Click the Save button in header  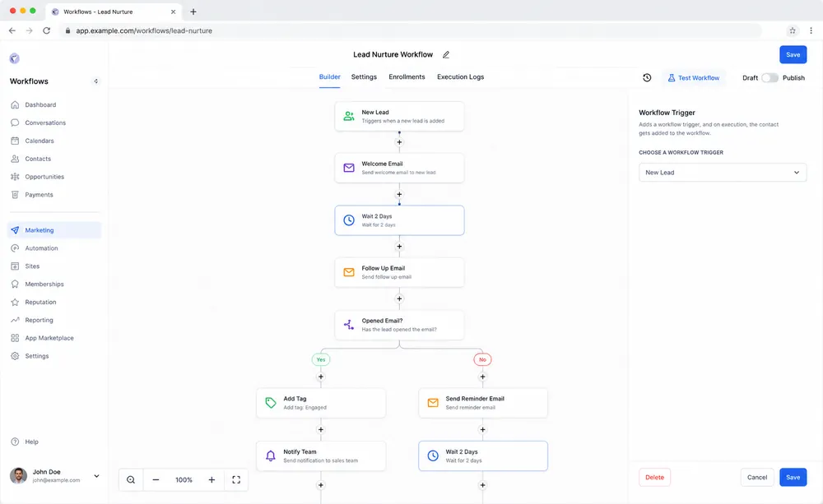793,54
